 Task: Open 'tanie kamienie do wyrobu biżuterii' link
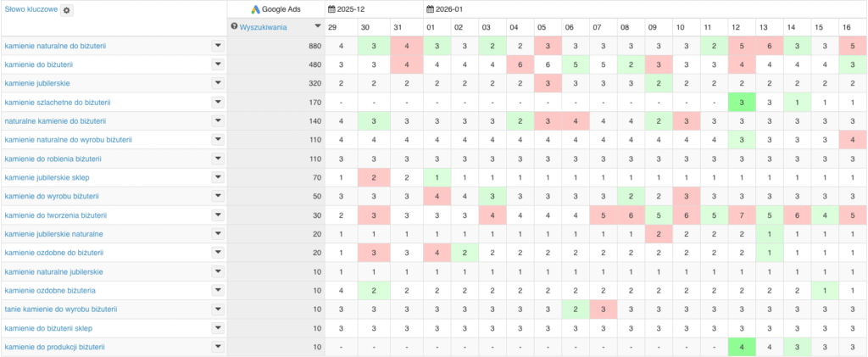pos(60,310)
